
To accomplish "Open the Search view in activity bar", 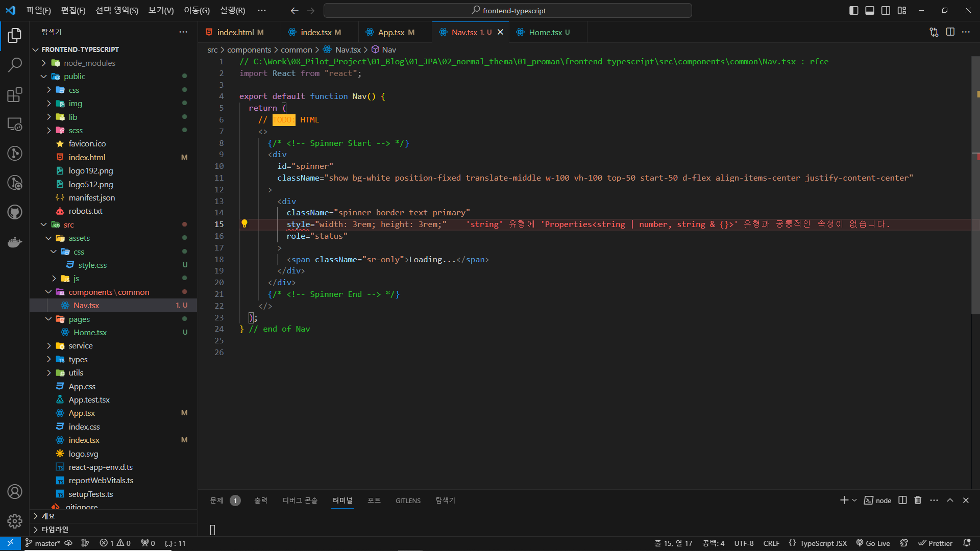I will pyautogui.click(x=15, y=65).
